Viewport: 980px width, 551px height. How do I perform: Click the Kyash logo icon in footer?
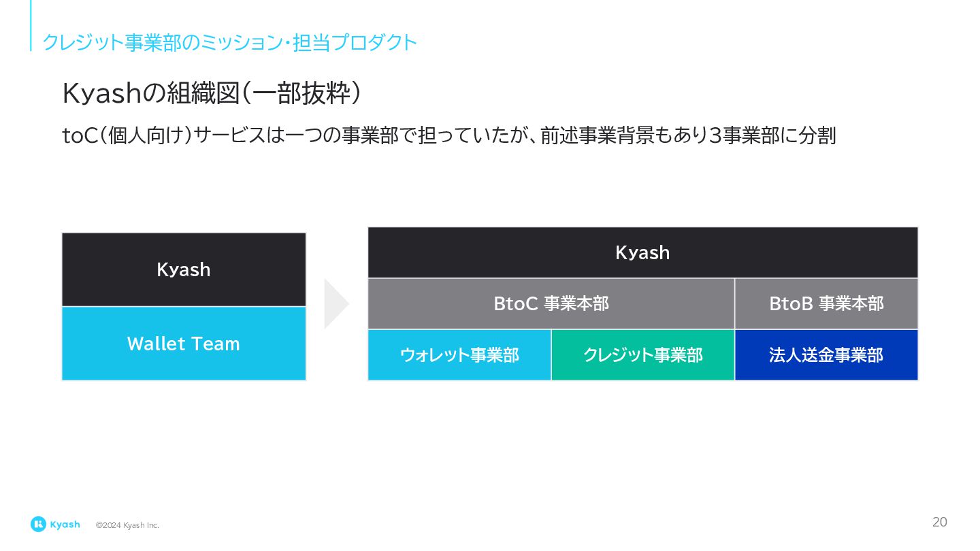38,524
